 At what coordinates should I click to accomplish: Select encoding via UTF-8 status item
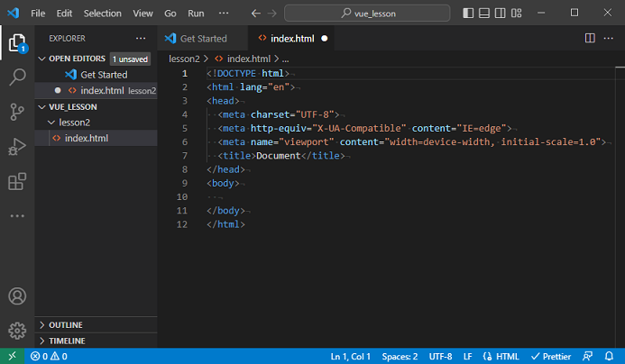440,356
